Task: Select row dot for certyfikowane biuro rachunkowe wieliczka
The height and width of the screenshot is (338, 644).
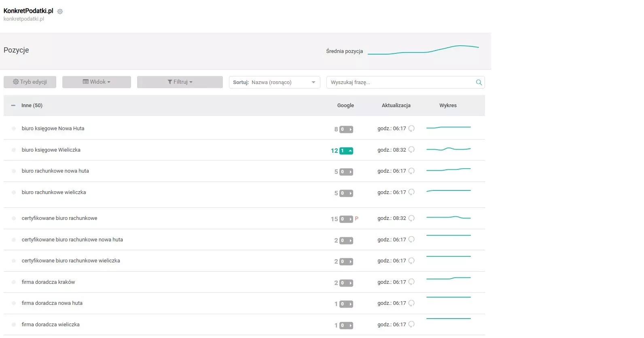Action: [14, 261]
